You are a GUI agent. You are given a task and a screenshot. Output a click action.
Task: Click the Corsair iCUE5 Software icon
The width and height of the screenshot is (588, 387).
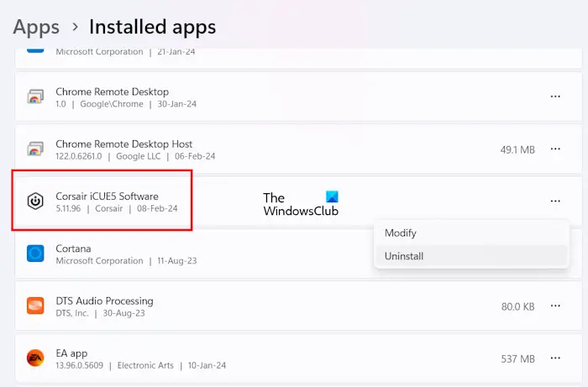(x=35, y=201)
